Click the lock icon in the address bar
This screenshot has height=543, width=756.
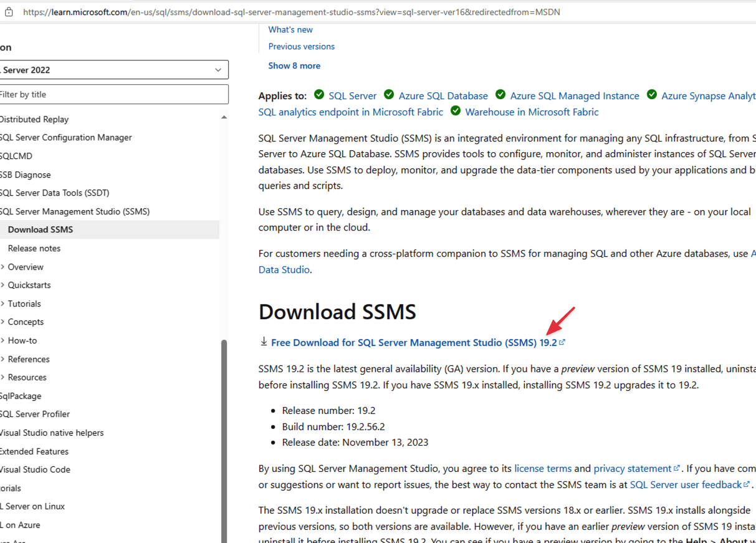tap(9, 12)
